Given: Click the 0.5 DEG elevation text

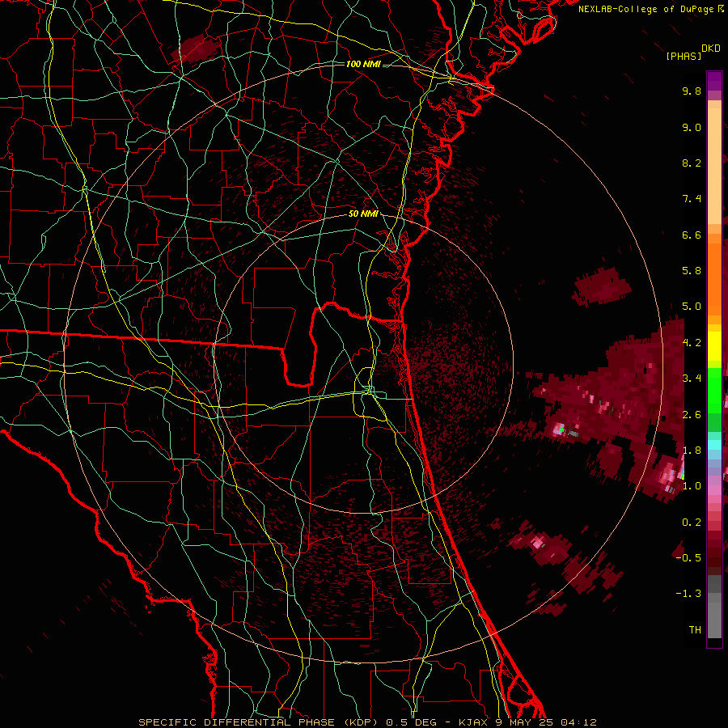Looking at the screenshot, I should (412, 722).
